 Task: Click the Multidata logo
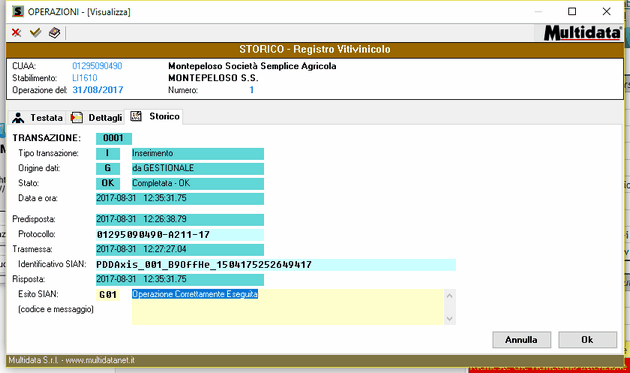(x=583, y=33)
